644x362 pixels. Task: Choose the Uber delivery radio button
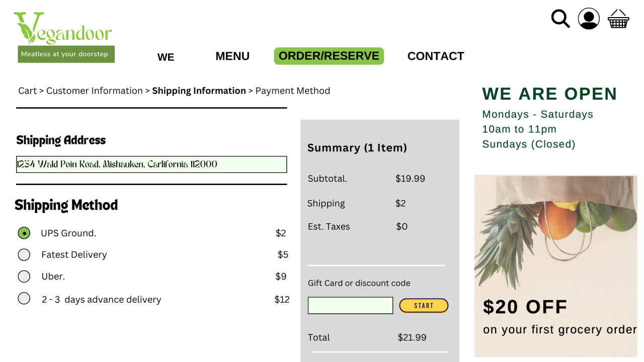coord(24,277)
